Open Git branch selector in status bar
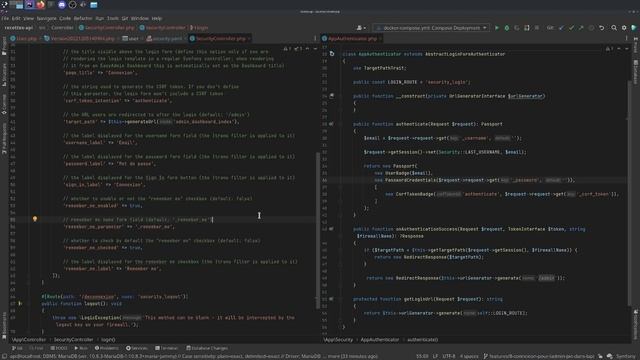640x360 pixels. coord(539,356)
